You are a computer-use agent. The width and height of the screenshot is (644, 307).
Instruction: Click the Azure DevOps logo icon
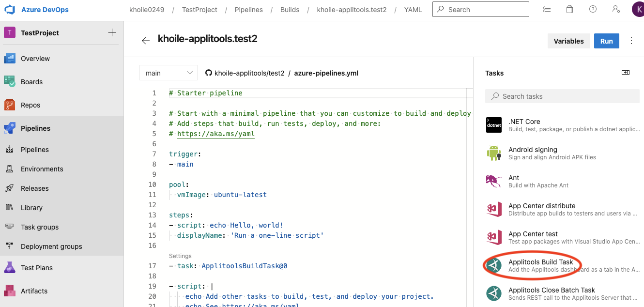(10, 10)
